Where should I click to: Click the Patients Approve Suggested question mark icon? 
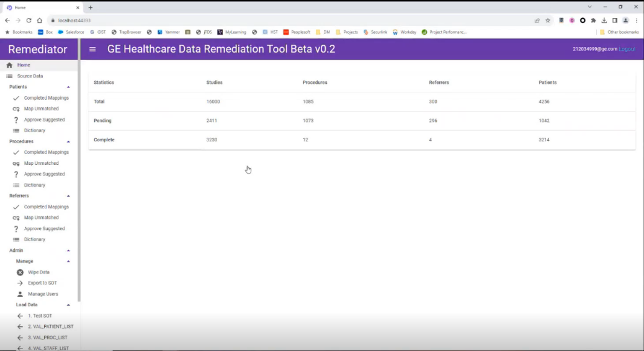pos(16,120)
